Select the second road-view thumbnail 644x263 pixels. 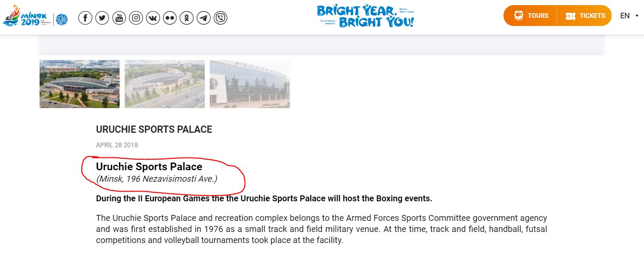[x=165, y=84]
